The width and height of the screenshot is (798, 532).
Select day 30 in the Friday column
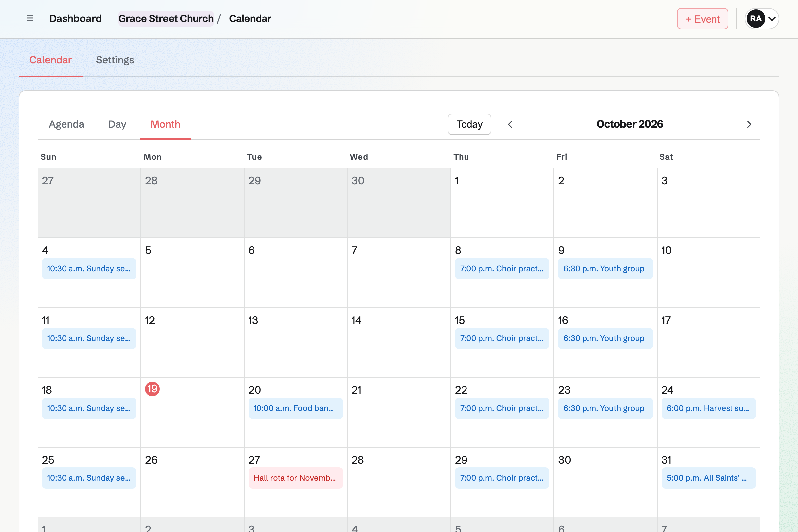coord(564,460)
